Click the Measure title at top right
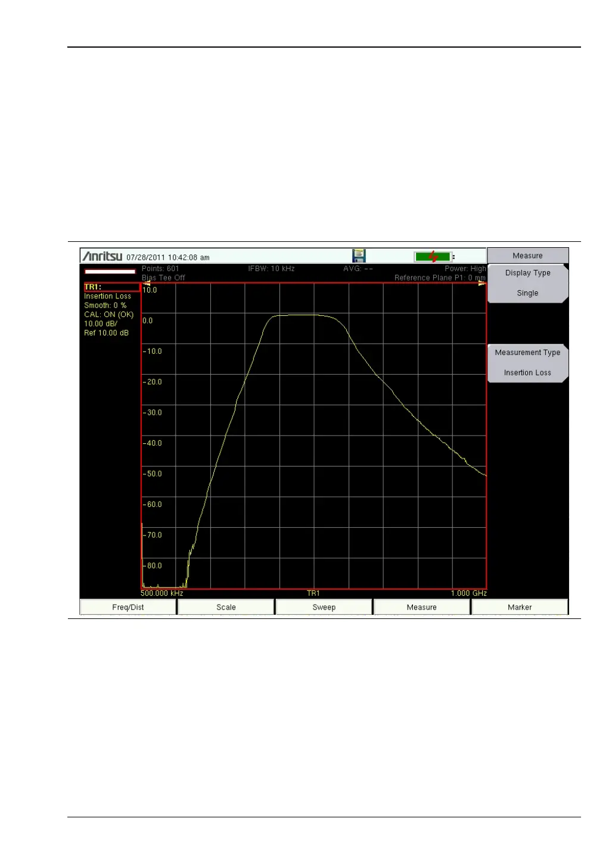Image resolution: width=615 pixels, height=868 pixels. tap(527, 256)
